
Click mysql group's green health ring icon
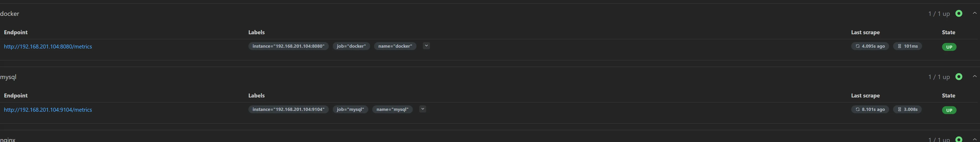pos(959,76)
